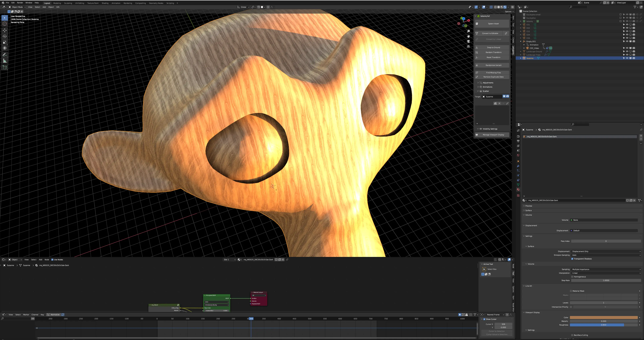Open the Physics properties tab icon
Viewport: 644px width, 340px height.
tap(518, 175)
